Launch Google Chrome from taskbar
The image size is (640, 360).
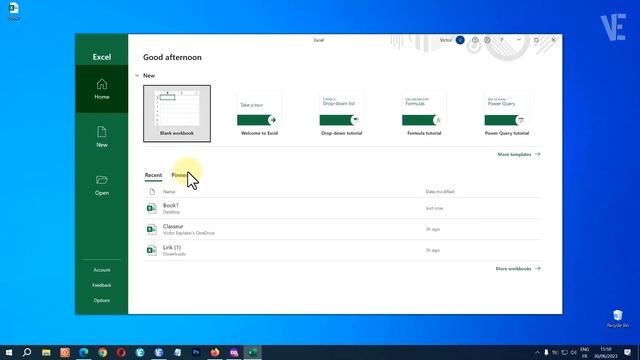coord(102,352)
